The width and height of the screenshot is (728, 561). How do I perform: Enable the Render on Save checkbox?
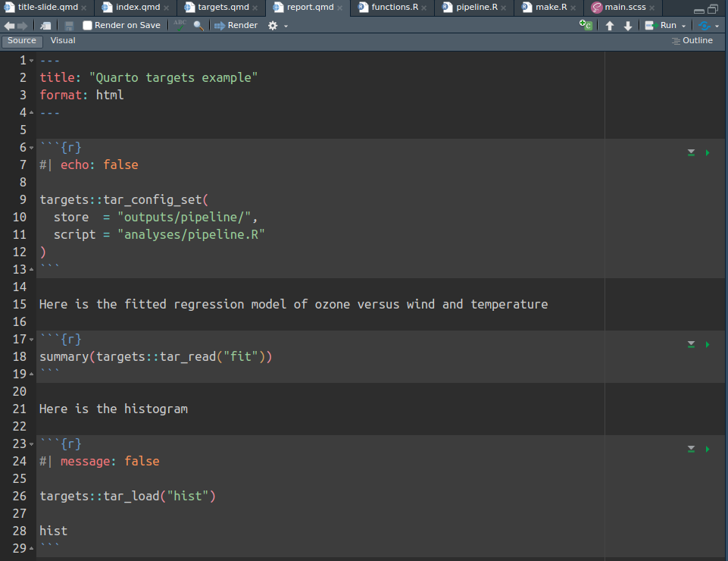[88, 25]
